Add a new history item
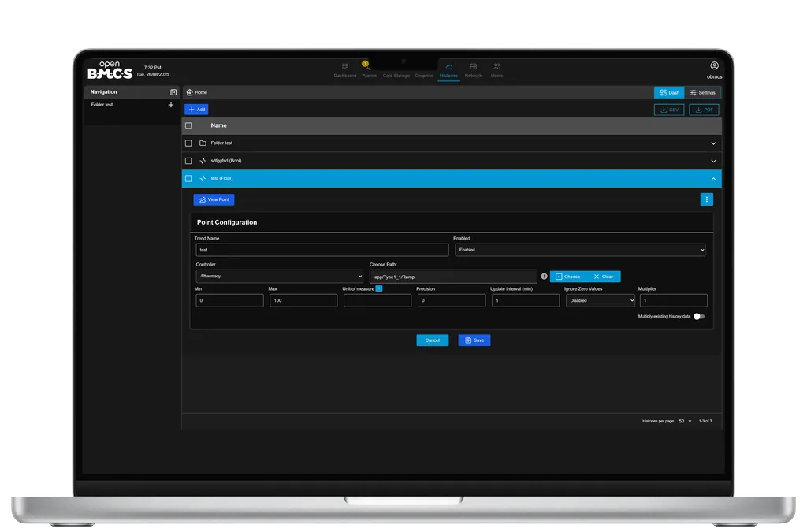Viewport: 807px width, 532px height. point(196,110)
